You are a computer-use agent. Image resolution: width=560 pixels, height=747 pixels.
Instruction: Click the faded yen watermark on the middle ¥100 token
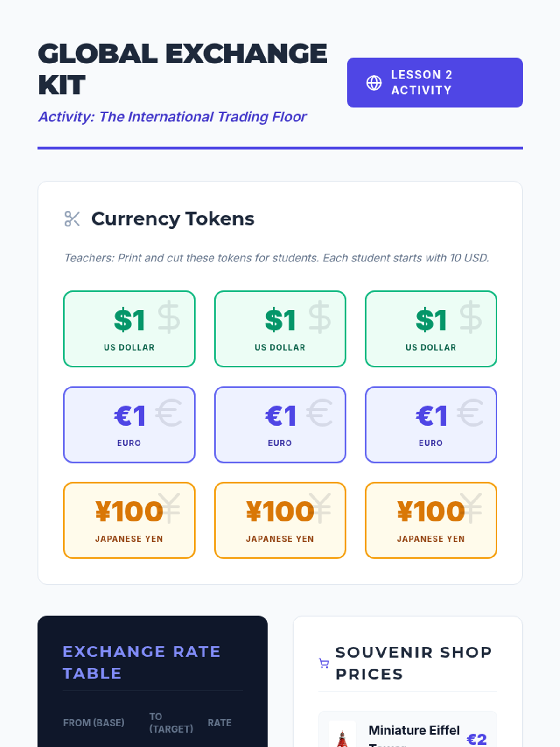click(x=320, y=508)
